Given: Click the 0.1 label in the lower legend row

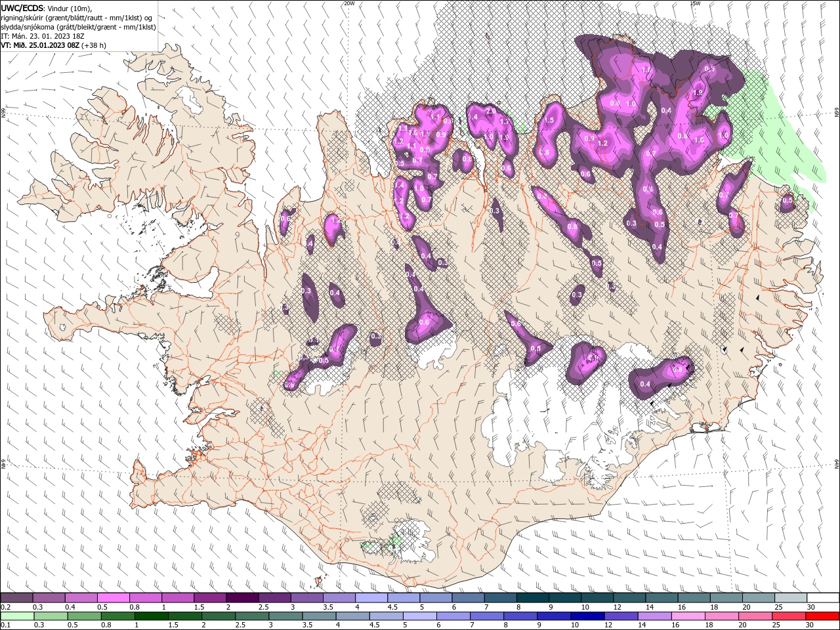Looking at the screenshot, I should coord(5,625).
